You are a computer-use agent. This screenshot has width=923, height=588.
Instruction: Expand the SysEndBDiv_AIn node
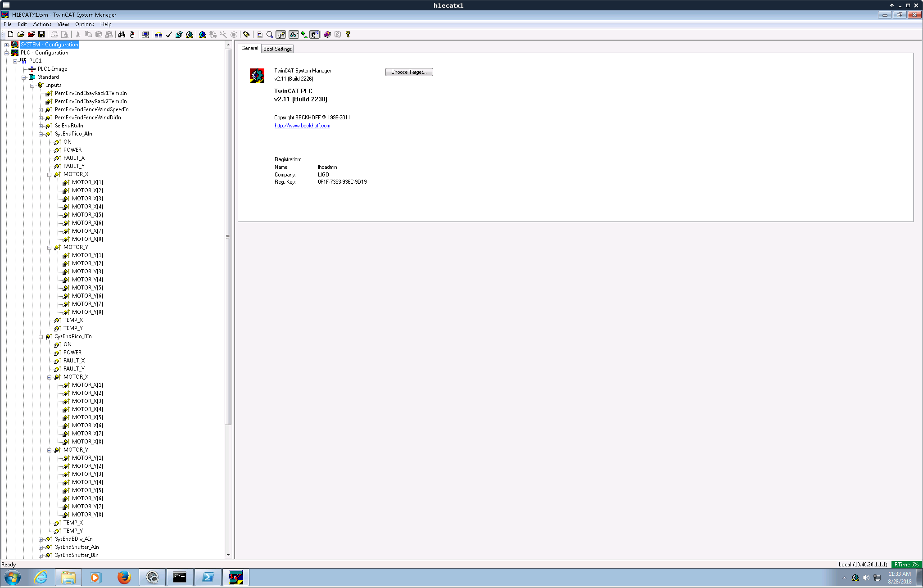(x=41, y=539)
